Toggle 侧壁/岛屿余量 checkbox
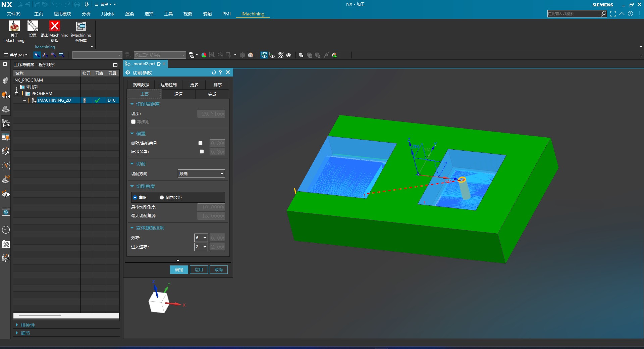 (x=201, y=143)
